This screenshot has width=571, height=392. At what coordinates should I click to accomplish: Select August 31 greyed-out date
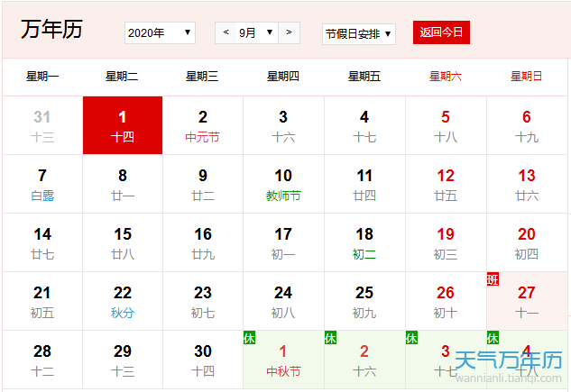[x=42, y=125]
